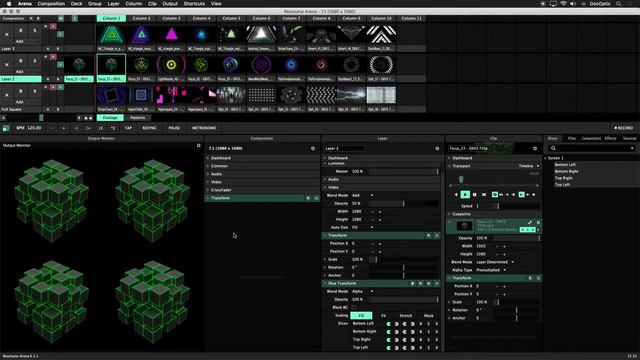Toggle Bypass B on Full Square layer
640x360 pixels.
point(21,91)
